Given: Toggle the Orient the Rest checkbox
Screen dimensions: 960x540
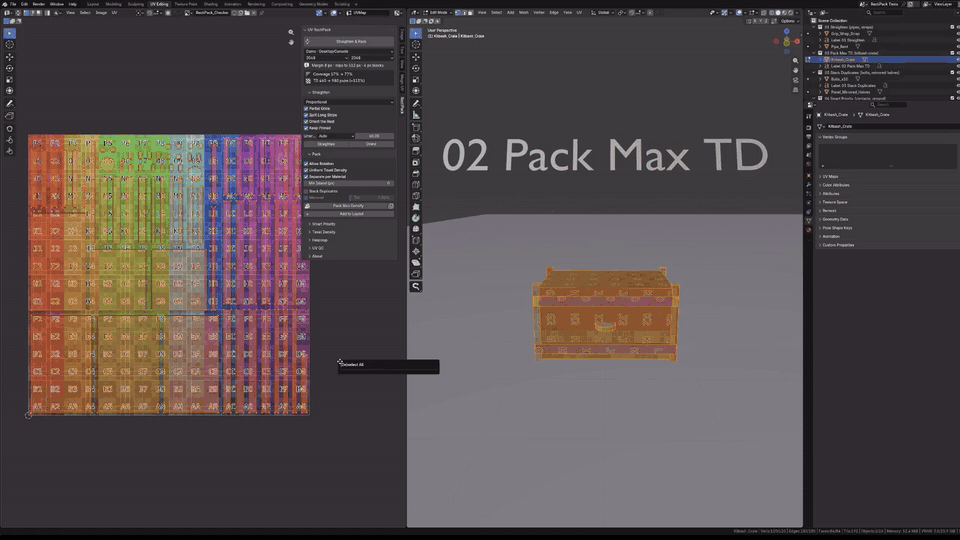Looking at the screenshot, I should tap(306, 121).
